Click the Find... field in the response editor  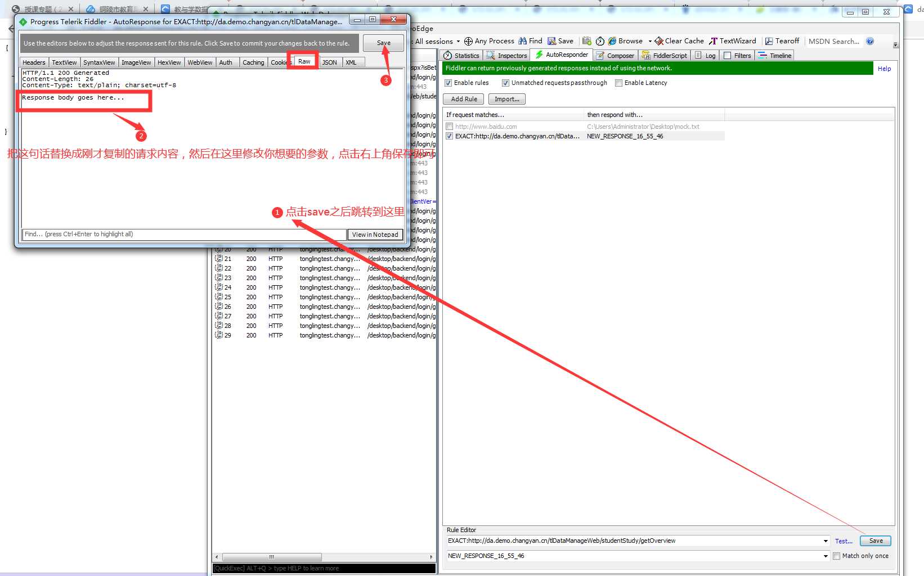pyautogui.click(x=185, y=234)
